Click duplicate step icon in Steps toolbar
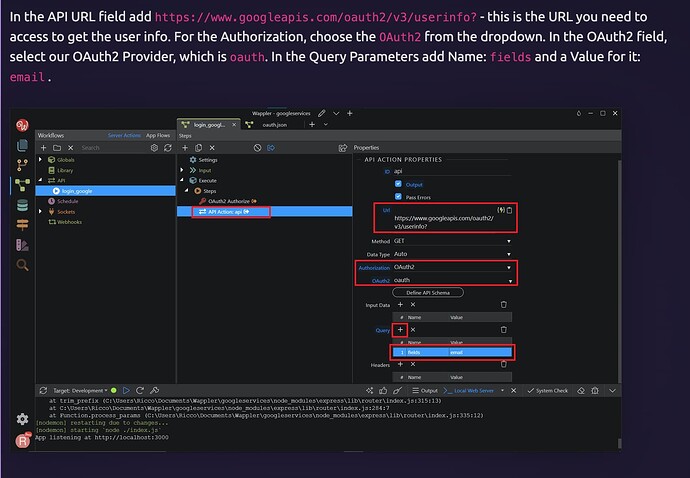 [x=198, y=148]
